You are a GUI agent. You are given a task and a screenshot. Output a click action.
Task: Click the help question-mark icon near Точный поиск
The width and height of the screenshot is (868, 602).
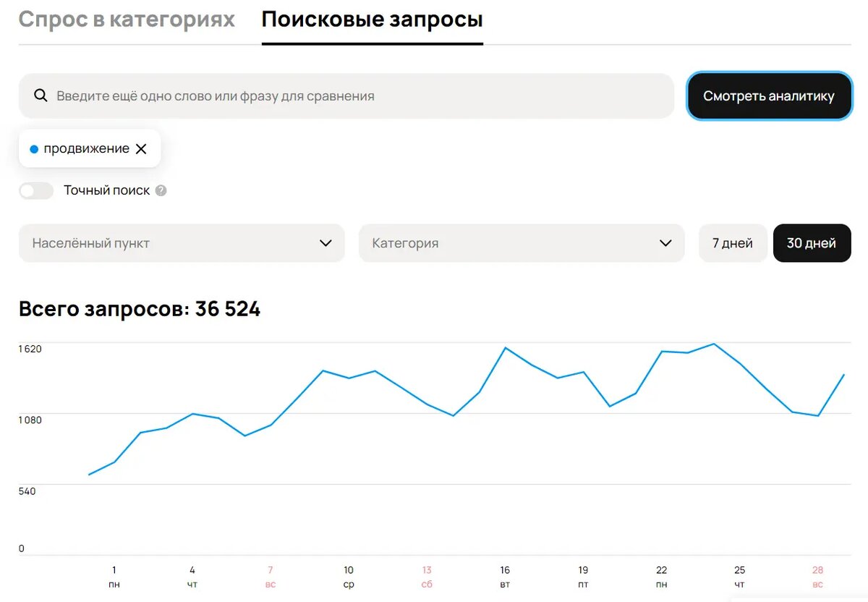tap(159, 190)
